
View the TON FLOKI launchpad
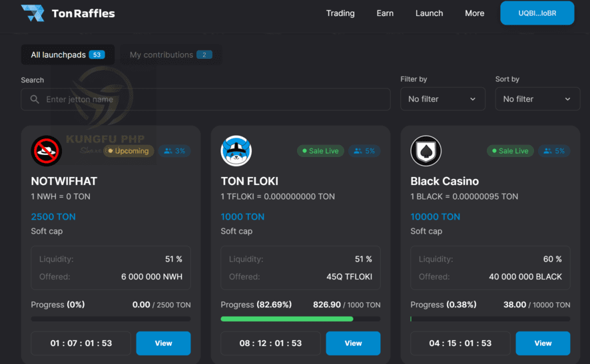(353, 343)
